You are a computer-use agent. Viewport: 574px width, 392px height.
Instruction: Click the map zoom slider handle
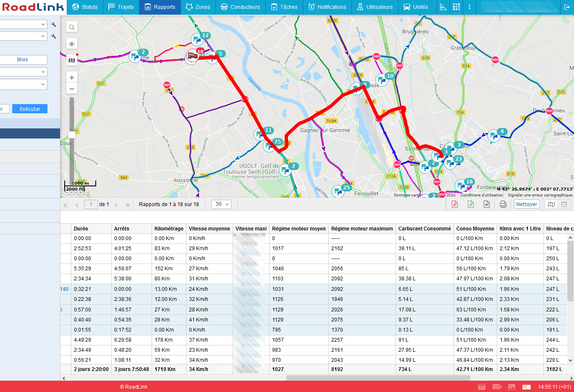72,134
